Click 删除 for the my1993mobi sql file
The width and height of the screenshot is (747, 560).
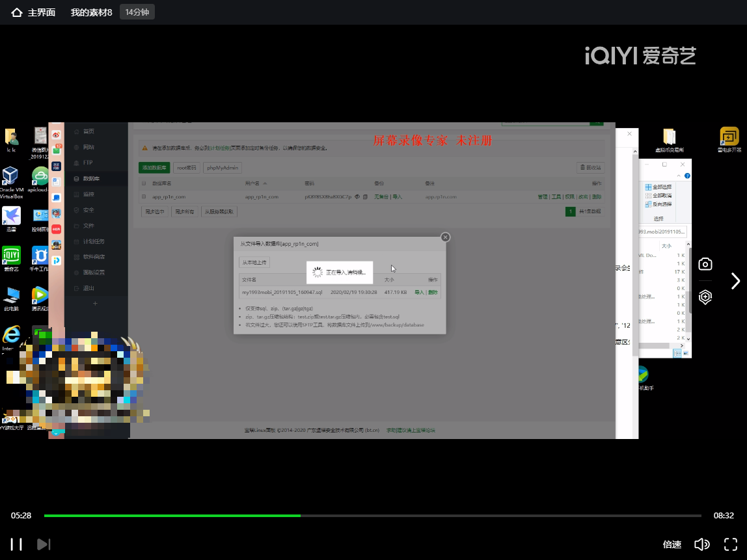(x=433, y=293)
